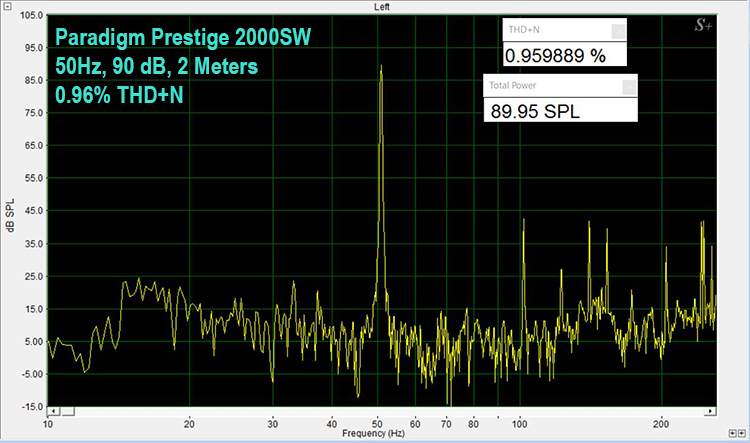This screenshot has width=750, height=443.
Task: Click the small square button on Total Power panel
Action: 628,87
